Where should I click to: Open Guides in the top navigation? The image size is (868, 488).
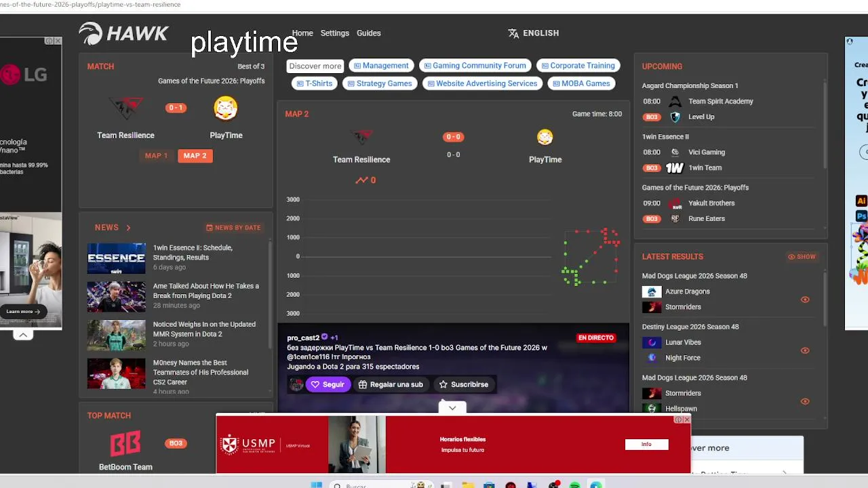[x=369, y=33]
